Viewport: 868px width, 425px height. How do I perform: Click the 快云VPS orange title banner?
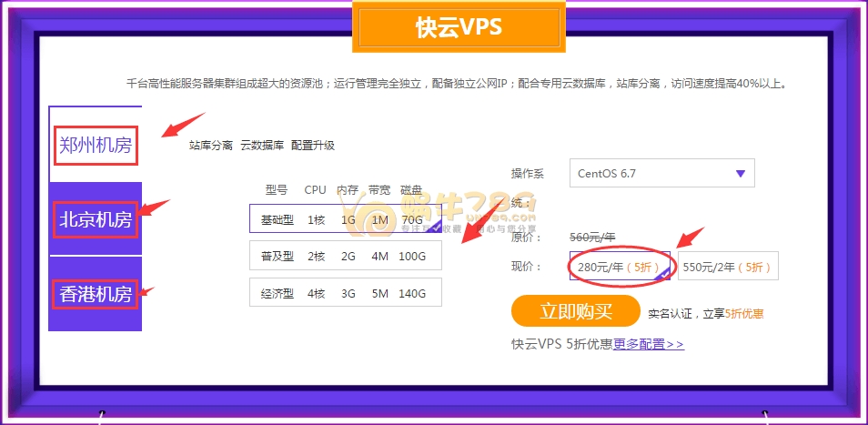[x=459, y=28]
